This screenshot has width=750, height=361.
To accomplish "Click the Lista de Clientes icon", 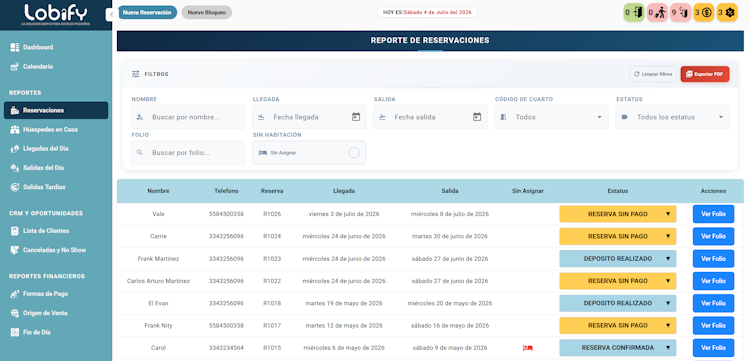I will 14,231.
